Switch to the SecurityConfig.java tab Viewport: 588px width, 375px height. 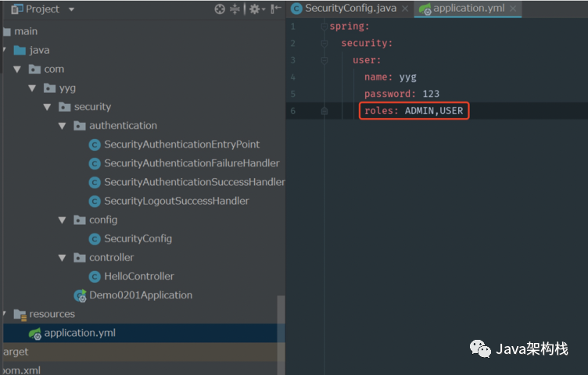tap(350, 9)
